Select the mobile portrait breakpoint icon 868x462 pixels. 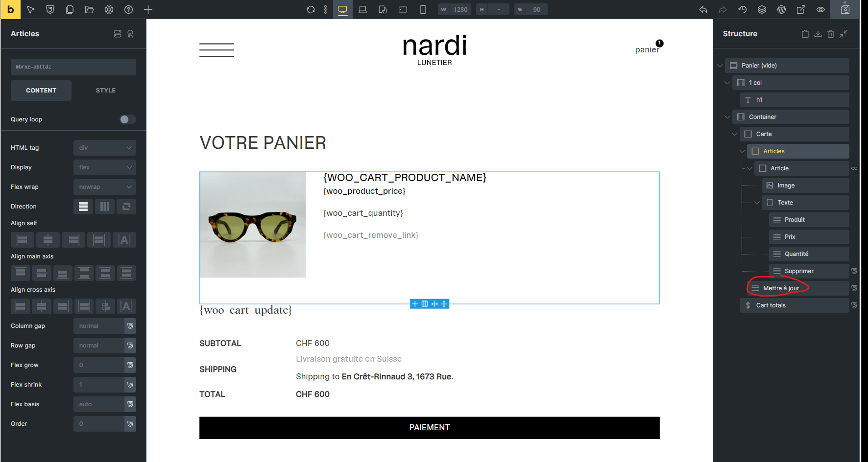click(423, 9)
